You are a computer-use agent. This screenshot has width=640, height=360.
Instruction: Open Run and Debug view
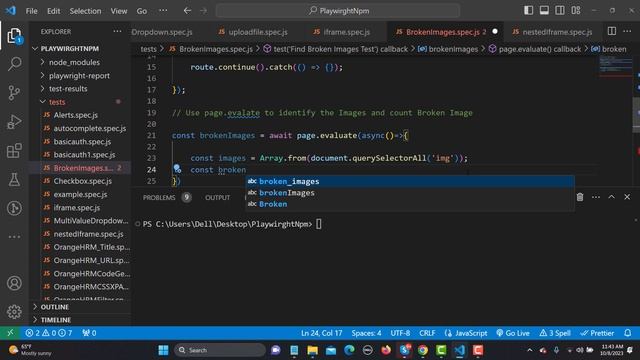tap(14, 122)
